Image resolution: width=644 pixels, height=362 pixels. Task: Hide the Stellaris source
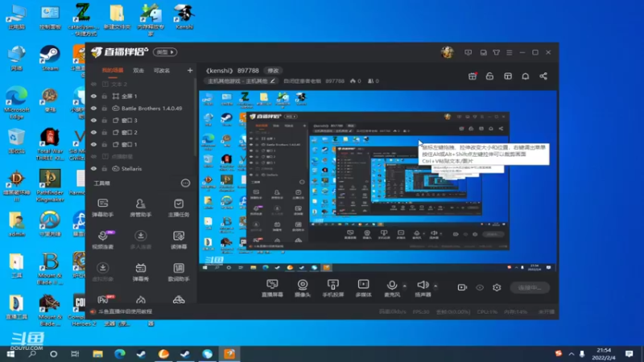[x=93, y=169]
